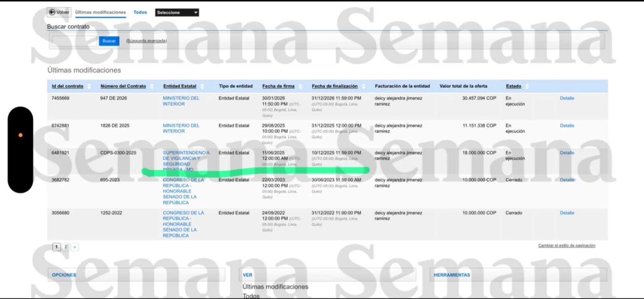Image resolution: width=644 pixels, height=299 pixels.
Task: Switch to the Todos tab
Action: click(140, 12)
